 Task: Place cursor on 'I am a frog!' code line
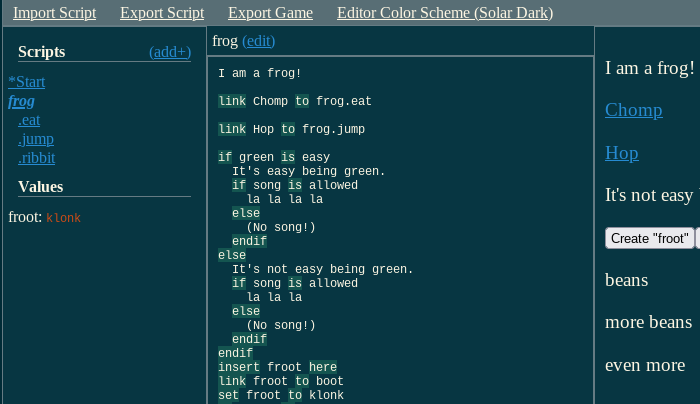[x=259, y=73]
